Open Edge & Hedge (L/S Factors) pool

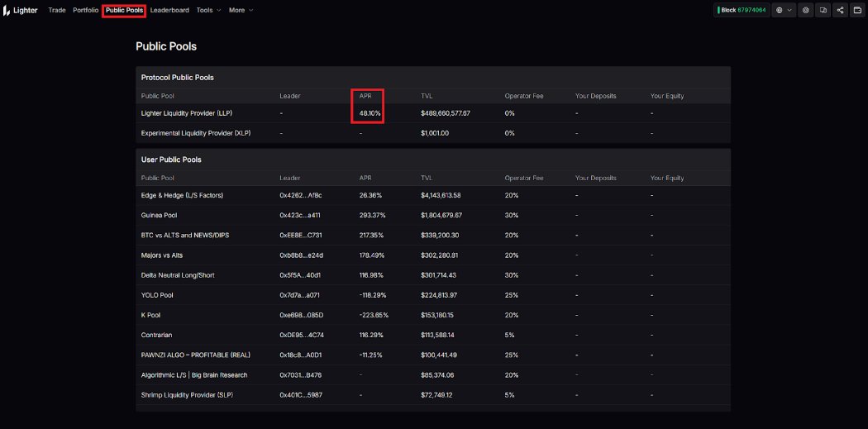pyautogui.click(x=433, y=195)
